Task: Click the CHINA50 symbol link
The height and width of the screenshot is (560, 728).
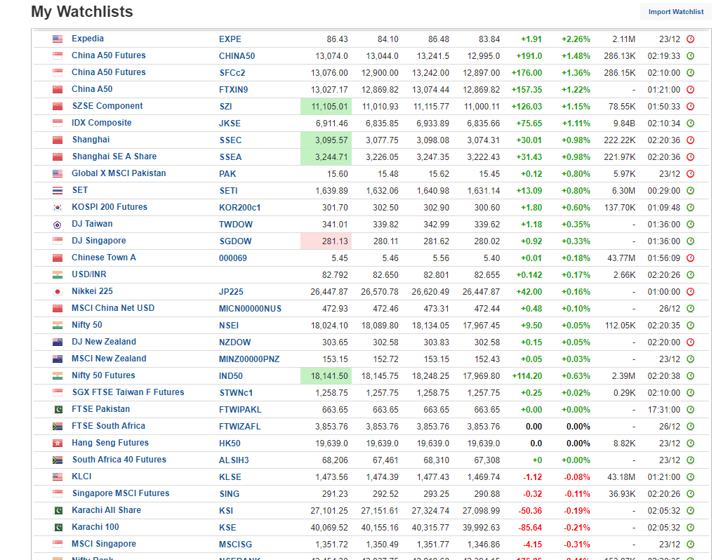Action: click(x=237, y=56)
